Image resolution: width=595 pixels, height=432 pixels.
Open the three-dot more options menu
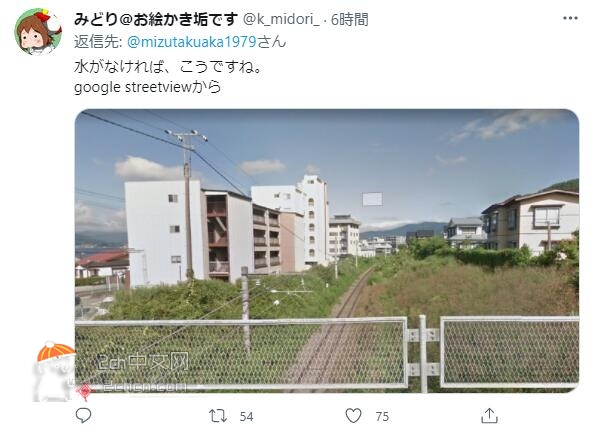point(570,18)
